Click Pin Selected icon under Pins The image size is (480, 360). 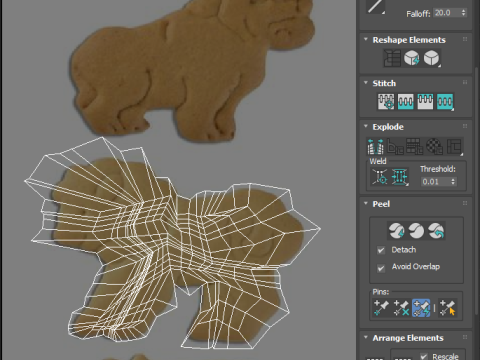(x=381, y=308)
